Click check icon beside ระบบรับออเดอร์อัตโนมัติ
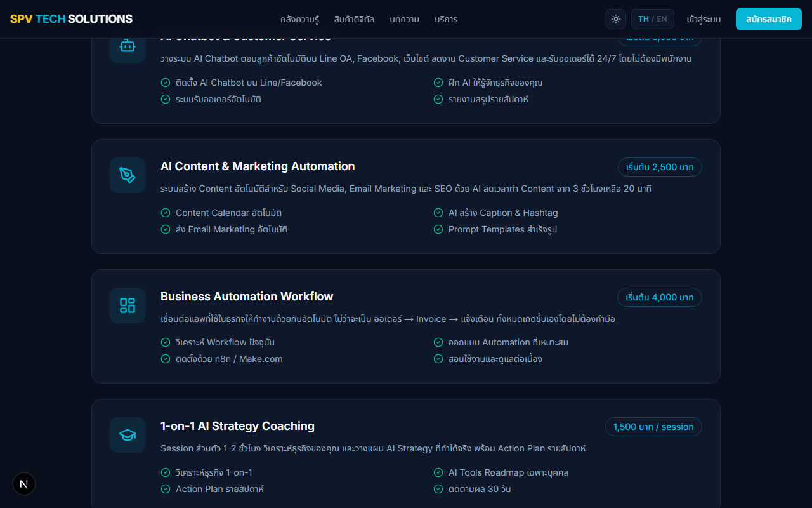 point(166,99)
